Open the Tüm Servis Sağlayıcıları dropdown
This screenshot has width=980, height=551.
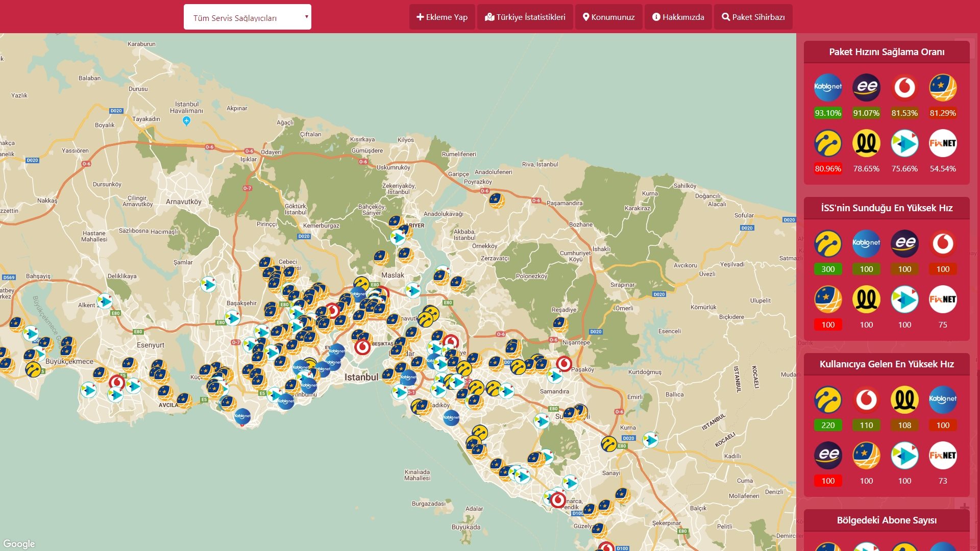[x=248, y=17]
